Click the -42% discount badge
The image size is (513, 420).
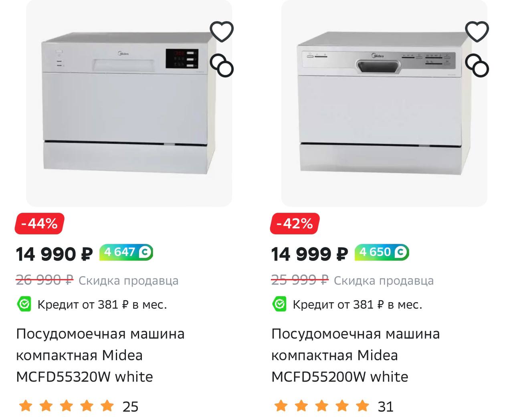coord(295,223)
